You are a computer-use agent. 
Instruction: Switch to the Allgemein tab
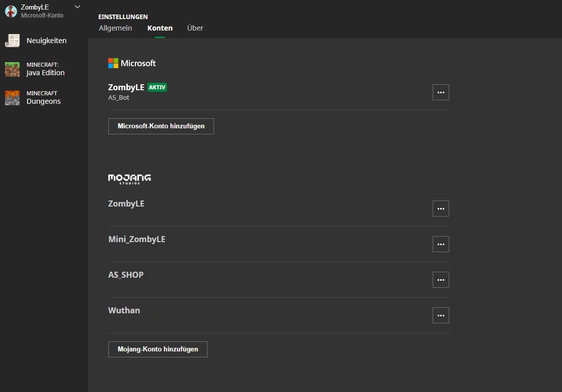[x=115, y=28]
